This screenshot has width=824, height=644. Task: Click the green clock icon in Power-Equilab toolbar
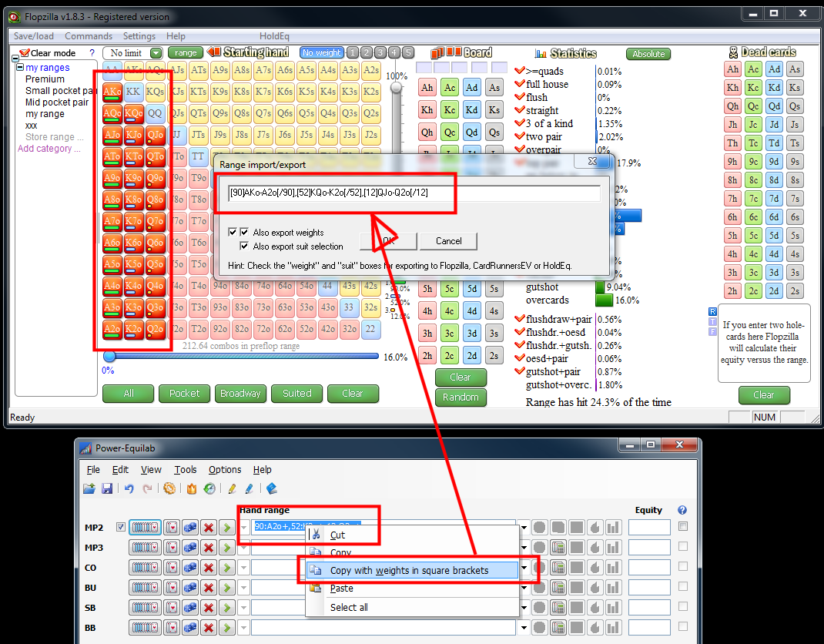[x=209, y=489]
